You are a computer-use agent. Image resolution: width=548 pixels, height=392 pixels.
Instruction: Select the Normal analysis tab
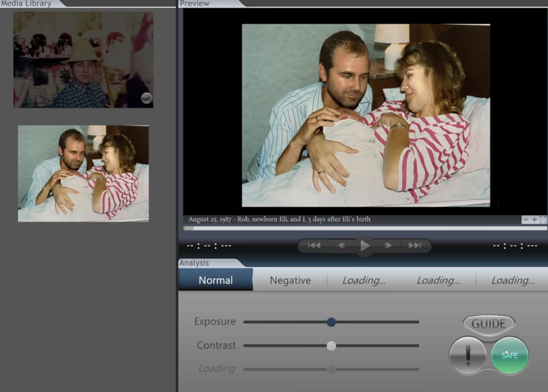pyautogui.click(x=216, y=280)
